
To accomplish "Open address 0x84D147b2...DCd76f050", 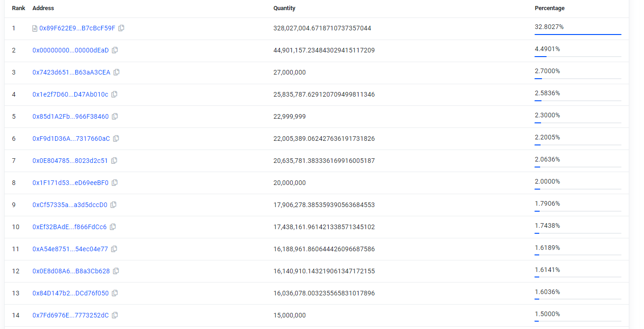I will (71, 293).
